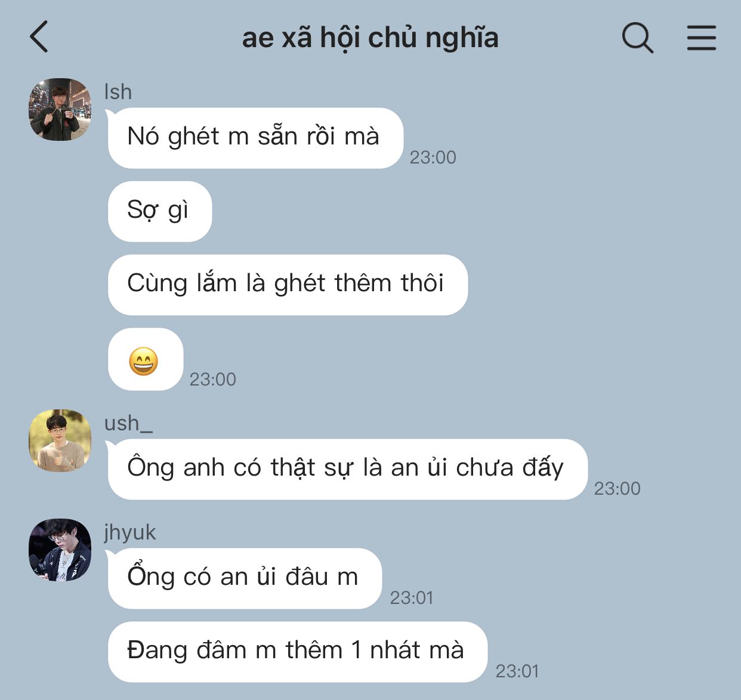This screenshot has height=700, width=741.
Task: Tap the 23:01 timestamp beside the last message
Action: click(x=517, y=671)
